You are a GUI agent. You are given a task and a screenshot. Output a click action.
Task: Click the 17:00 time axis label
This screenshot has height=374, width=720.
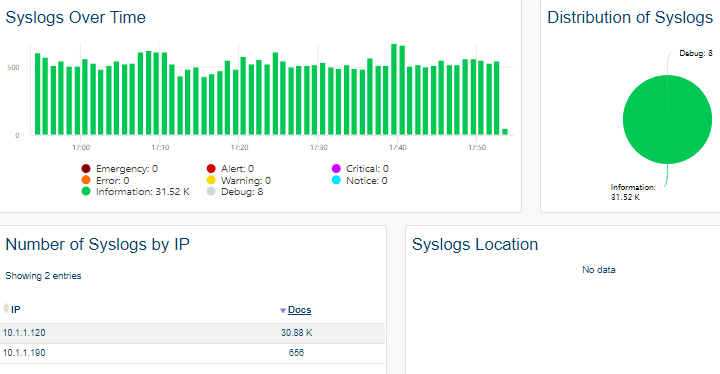(81, 147)
